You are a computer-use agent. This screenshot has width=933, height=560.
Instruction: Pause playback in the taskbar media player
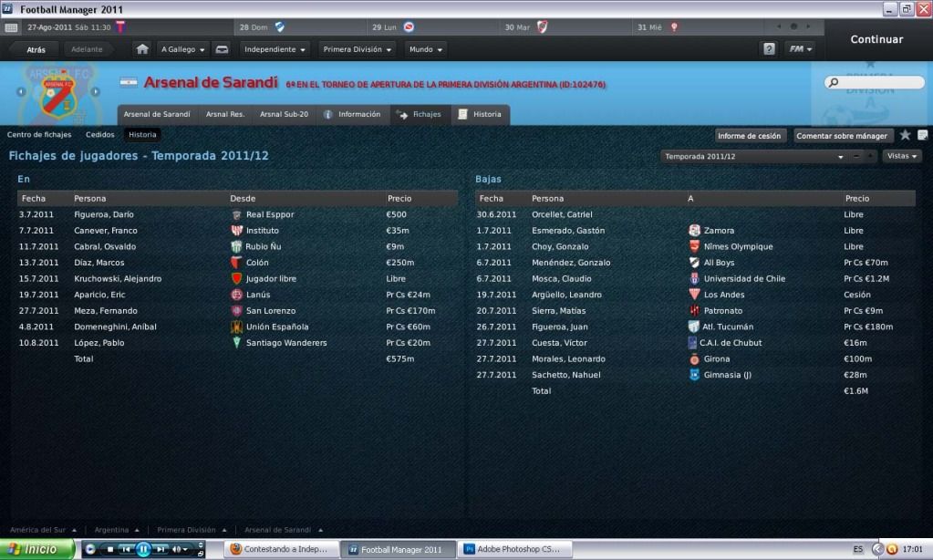pos(143,549)
